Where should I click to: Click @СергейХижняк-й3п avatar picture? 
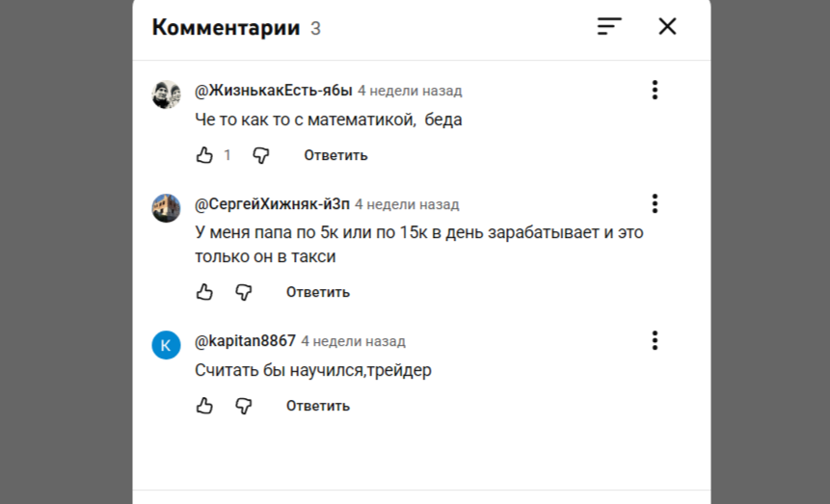pos(167,208)
